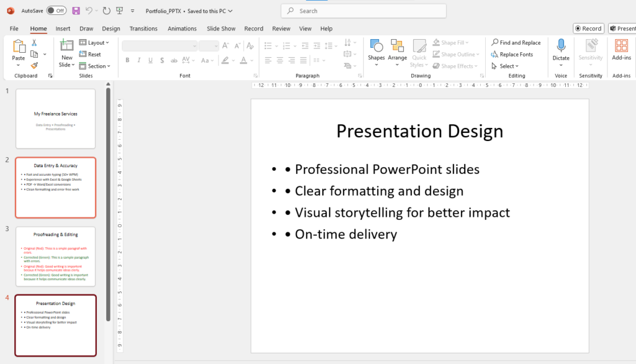Viewport: 636px width, 364px height.
Task: Toggle Strikethrough formatting
Action: click(x=174, y=60)
